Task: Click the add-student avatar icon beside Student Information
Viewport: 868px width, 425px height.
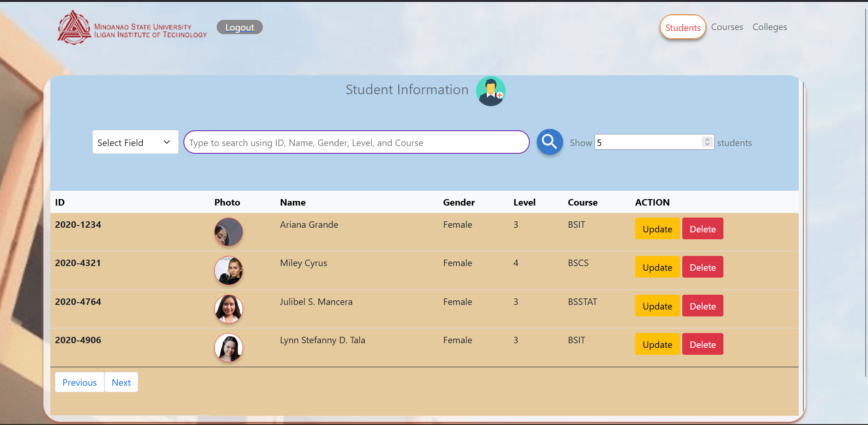Action: point(491,91)
